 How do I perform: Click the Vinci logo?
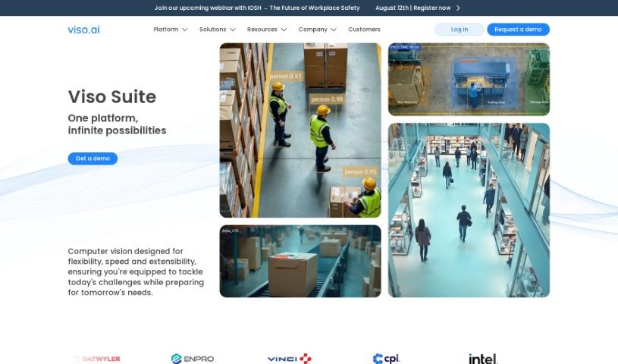[x=289, y=359]
